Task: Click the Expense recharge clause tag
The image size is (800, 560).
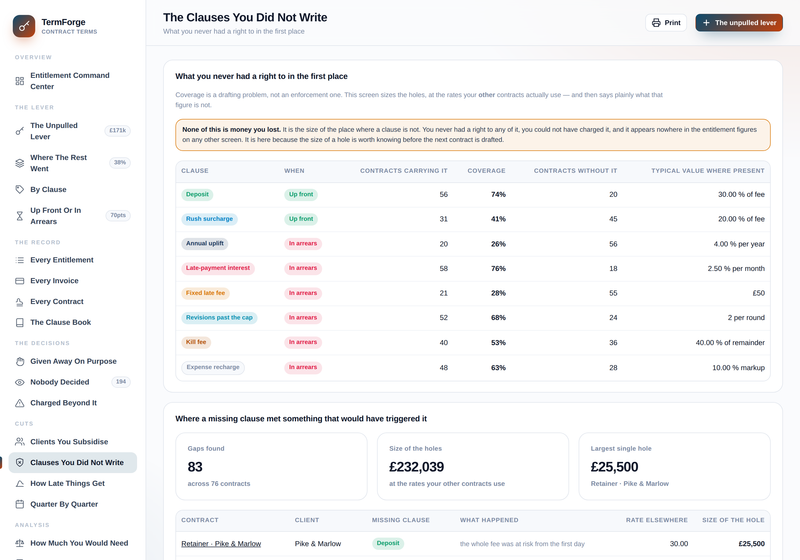Action: [x=213, y=368]
